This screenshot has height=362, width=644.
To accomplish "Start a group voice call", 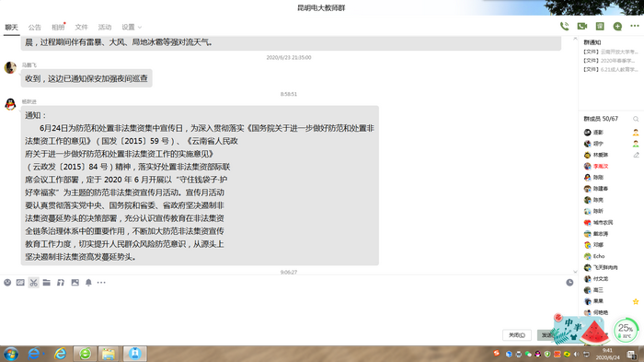I will 564,27.
